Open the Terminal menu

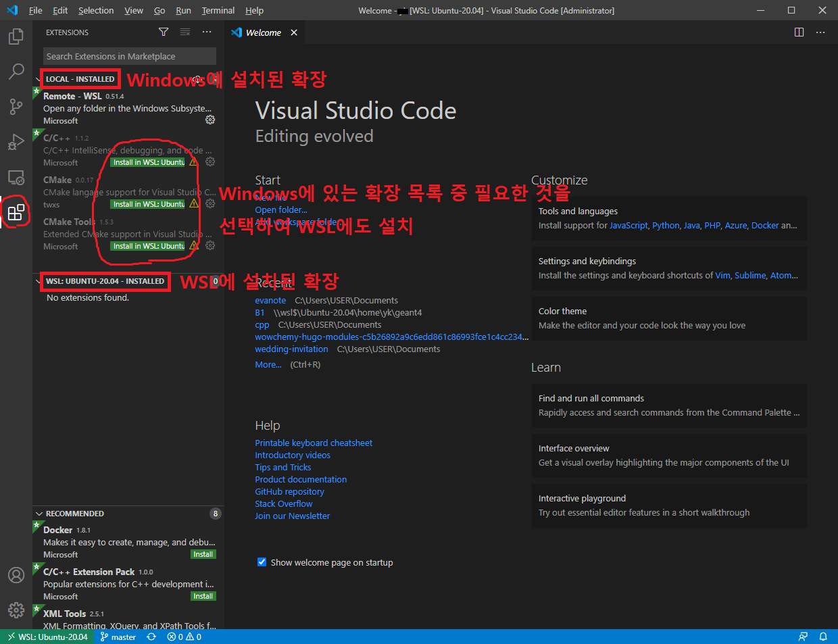(x=218, y=10)
